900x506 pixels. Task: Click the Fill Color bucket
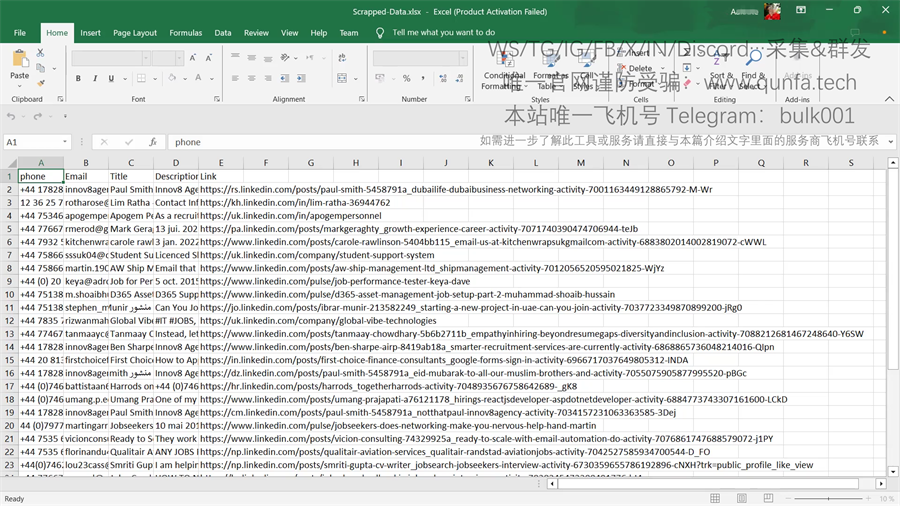click(x=172, y=78)
